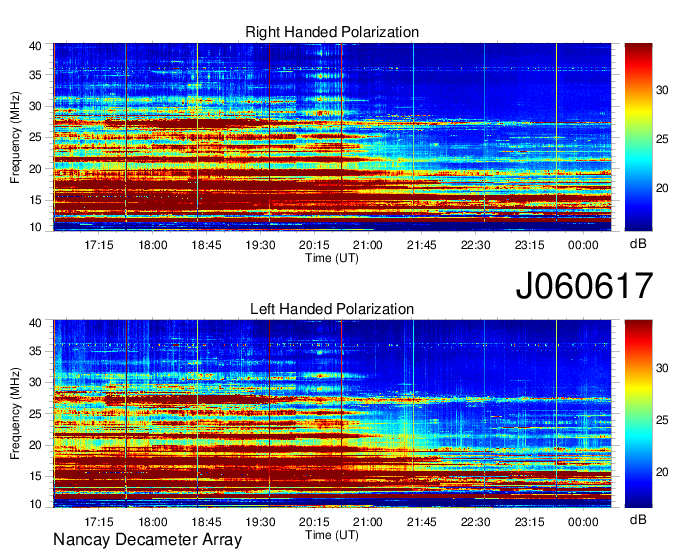This screenshot has width=680, height=552.
Task: Click the 40 MHz tick label on the top plot
Action: [x=35, y=46]
